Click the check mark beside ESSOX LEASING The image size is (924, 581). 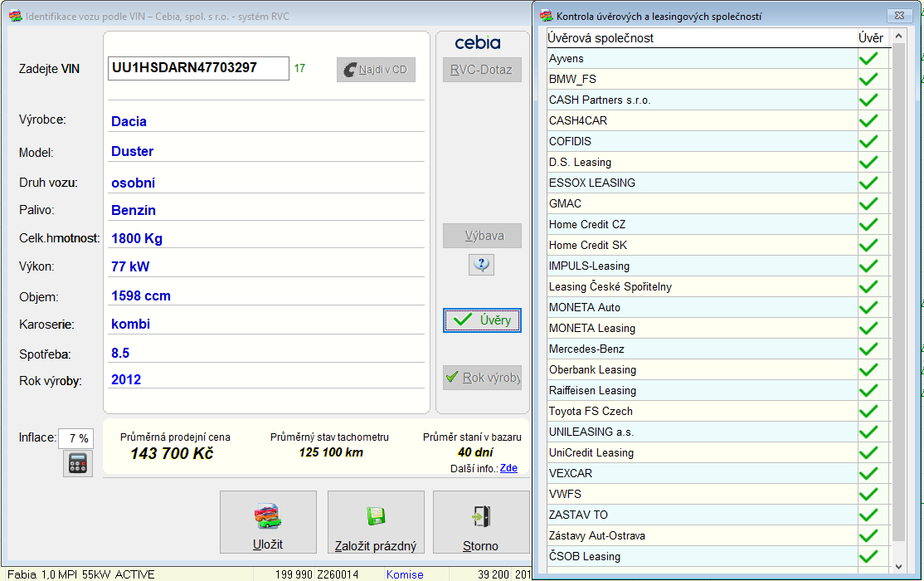(x=868, y=183)
